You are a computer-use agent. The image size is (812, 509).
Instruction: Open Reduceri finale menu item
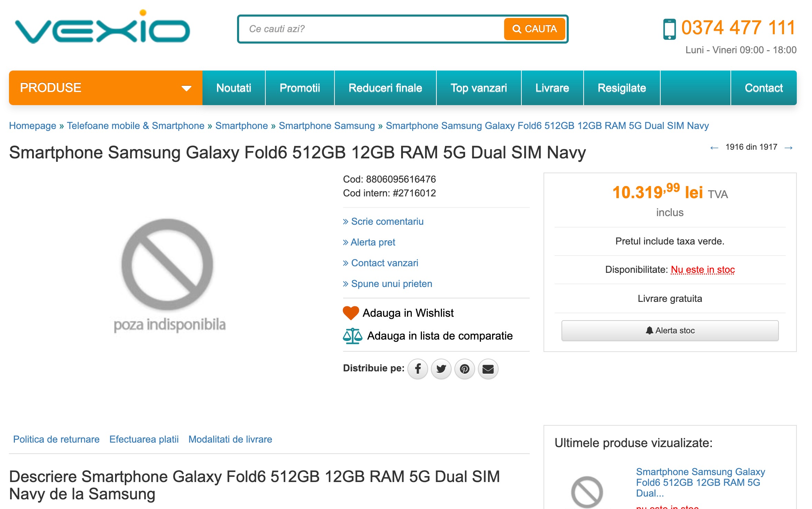385,88
